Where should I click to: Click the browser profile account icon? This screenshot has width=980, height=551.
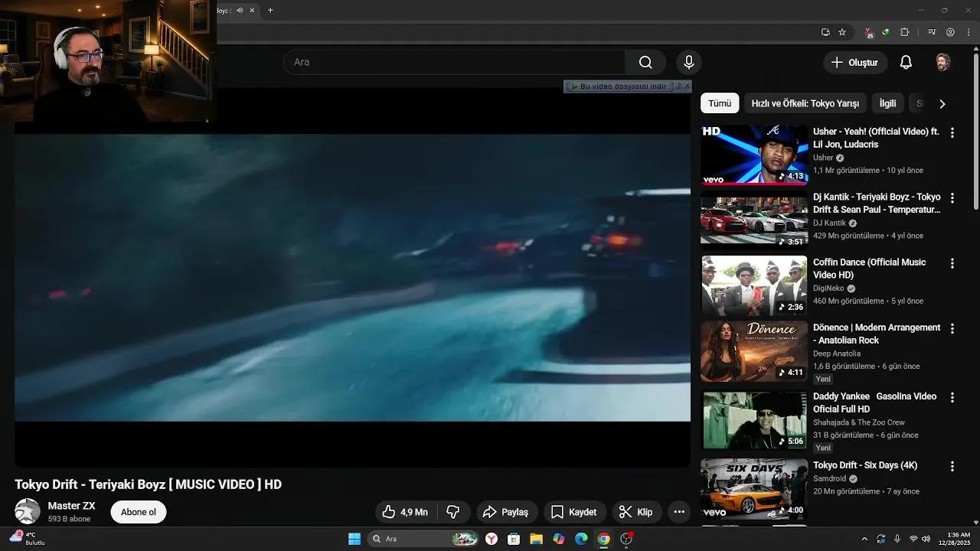pyautogui.click(x=950, y=32)
